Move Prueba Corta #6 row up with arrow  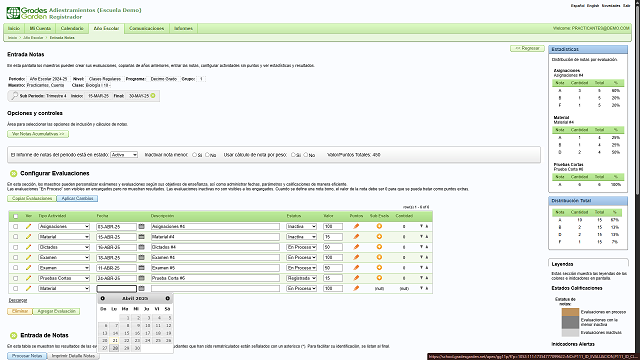[x=427, y=278]
